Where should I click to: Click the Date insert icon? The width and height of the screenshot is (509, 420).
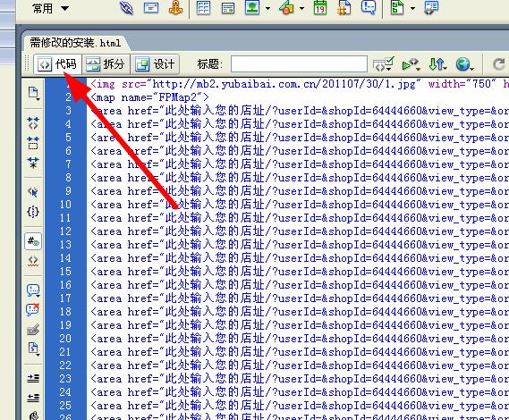(320, 7)
